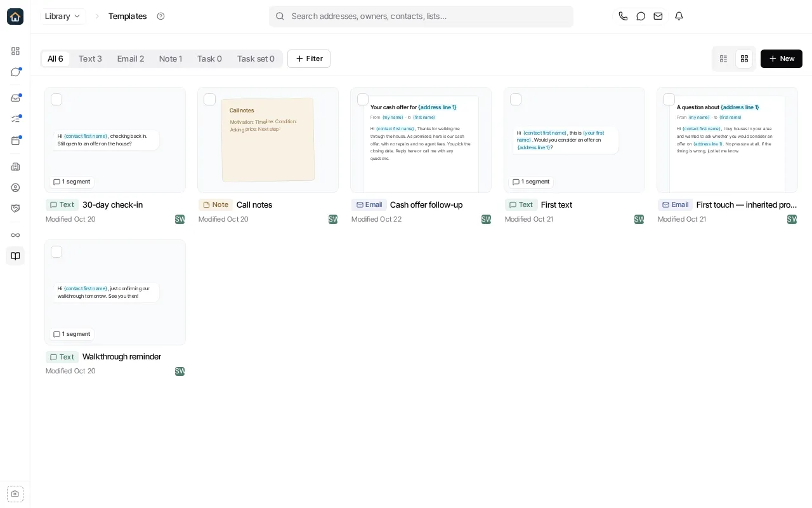Click the house logo icon in sidebar
The height and width of the screenshot is (508, 812).
tap(15, 17)
